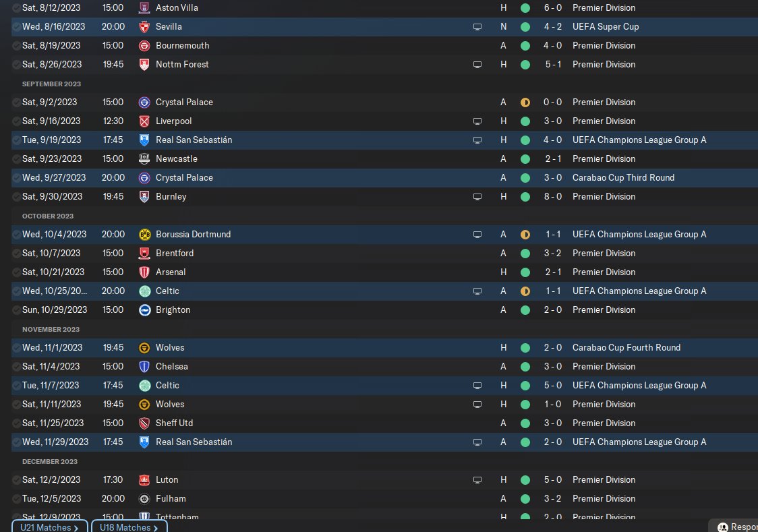Collapse the SEPTEMBER 2023 month header
The image size is (758, 532).
click(51, 84)
